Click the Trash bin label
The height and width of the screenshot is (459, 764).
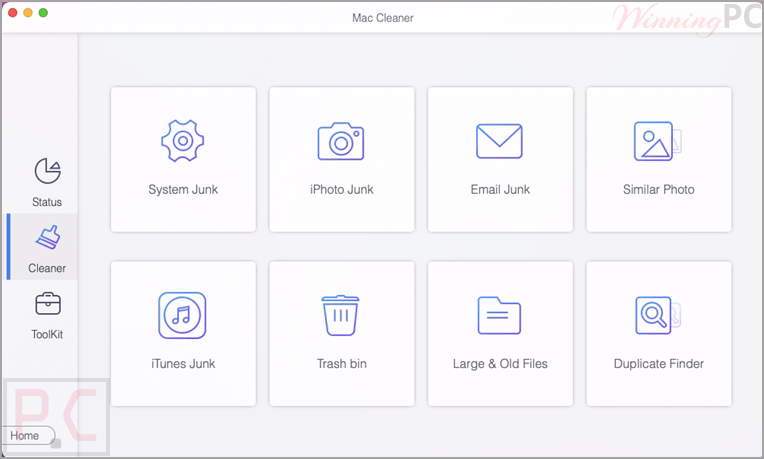[x=341, y=363]
